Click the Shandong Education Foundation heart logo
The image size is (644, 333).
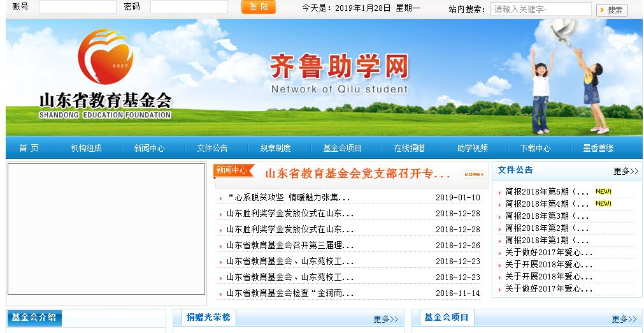coord(105,57)
